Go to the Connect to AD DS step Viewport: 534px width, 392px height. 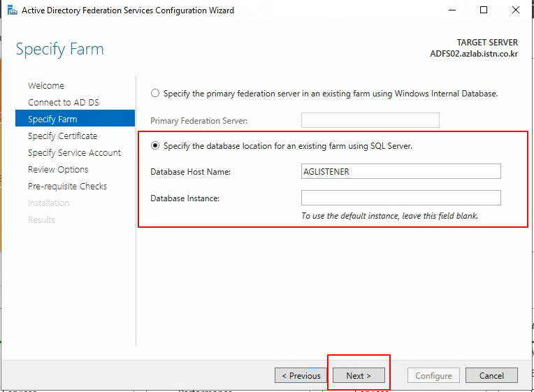(x=64, y=102)
